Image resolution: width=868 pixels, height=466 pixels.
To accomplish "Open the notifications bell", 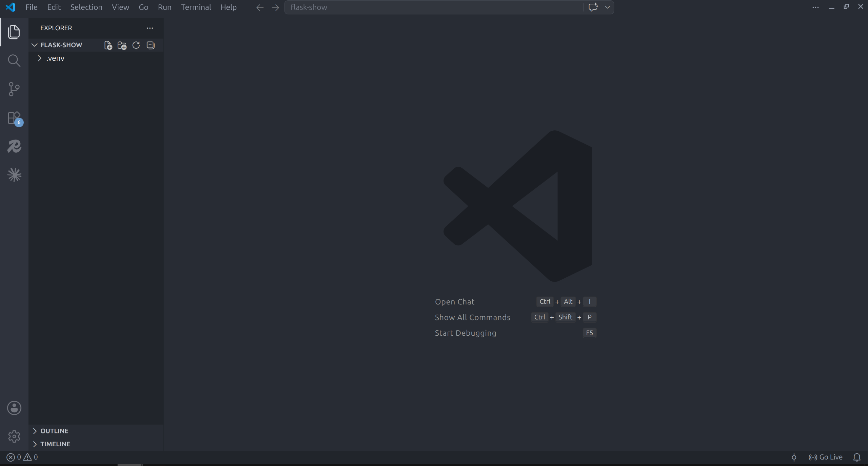I will (x=857, y=457).
